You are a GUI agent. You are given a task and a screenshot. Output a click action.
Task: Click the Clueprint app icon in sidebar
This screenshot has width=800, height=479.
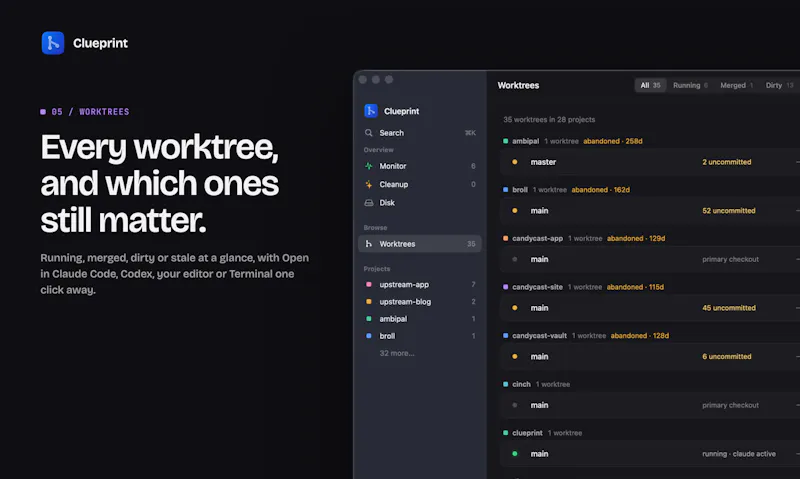tap(371, 111)
